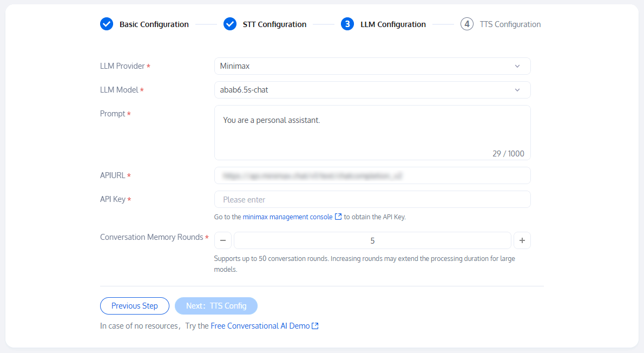Click the step 3 LLM Configuration circle
This screenshot has width=644, height=353.
click(x=347, y=24)
